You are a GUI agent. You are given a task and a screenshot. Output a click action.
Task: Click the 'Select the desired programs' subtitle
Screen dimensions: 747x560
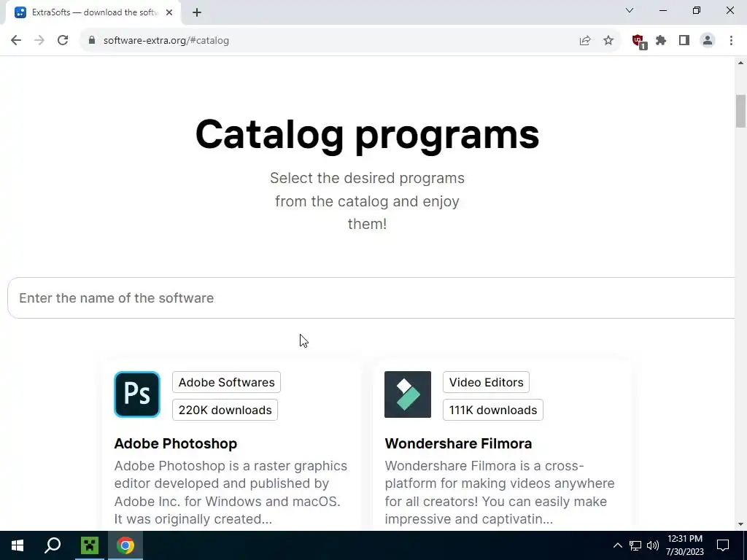[368, 201]
